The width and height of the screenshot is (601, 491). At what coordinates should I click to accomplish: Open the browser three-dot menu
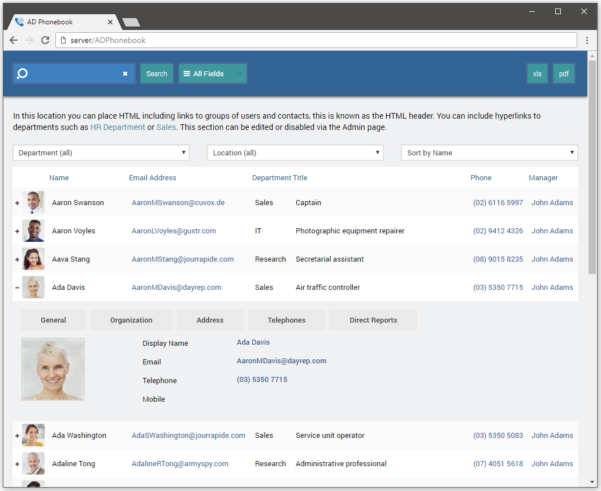click(587, 40)
